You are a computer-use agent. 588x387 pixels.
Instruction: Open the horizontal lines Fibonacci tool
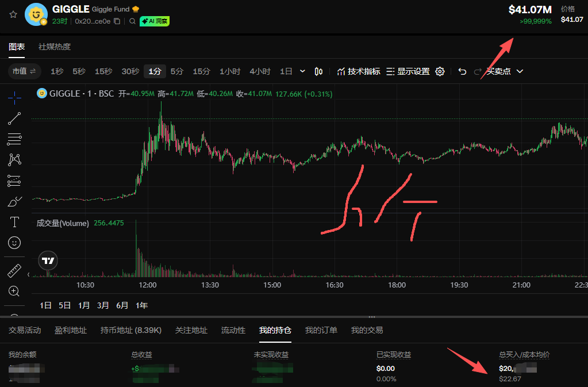point(14,139)
